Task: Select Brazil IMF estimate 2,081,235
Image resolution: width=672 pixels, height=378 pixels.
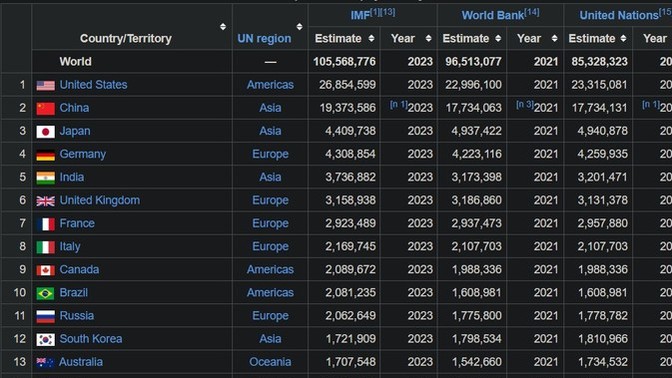Action: [x=350, y=293]
